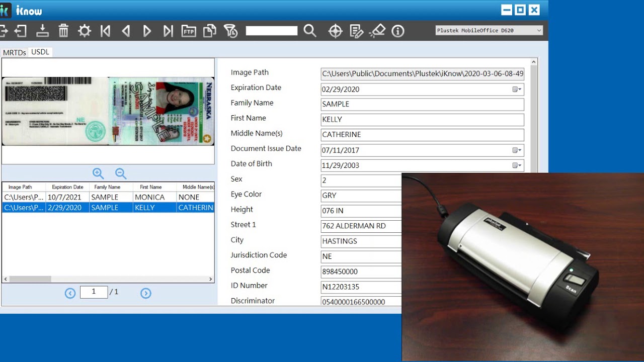Zoom out on the scanned ID image
This screenshot has width=644, height=362.
(121, 173)
